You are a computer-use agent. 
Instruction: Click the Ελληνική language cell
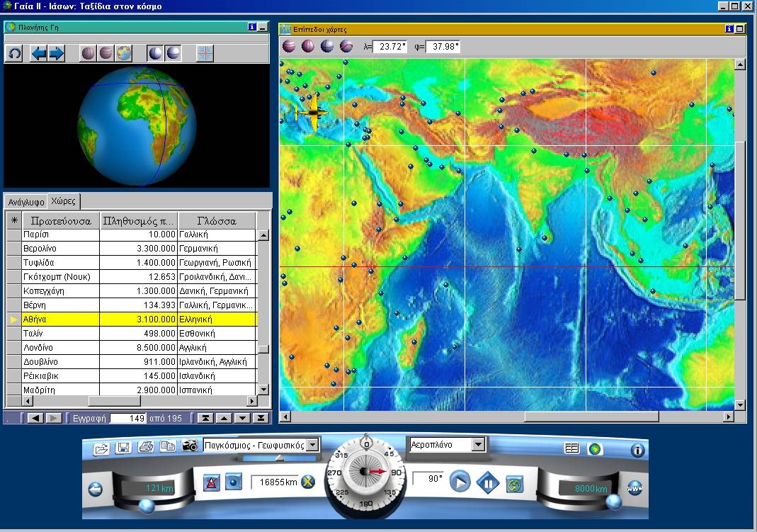(x=217, y=319)
